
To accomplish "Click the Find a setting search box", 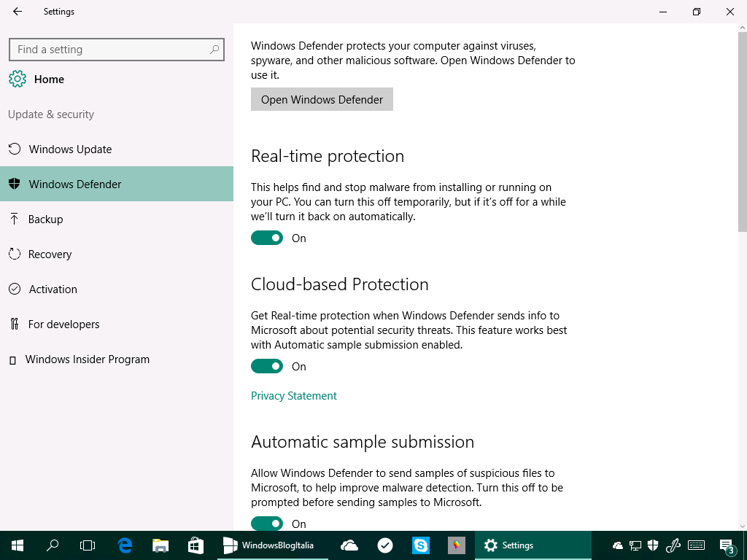I will (x=117, y=49).
